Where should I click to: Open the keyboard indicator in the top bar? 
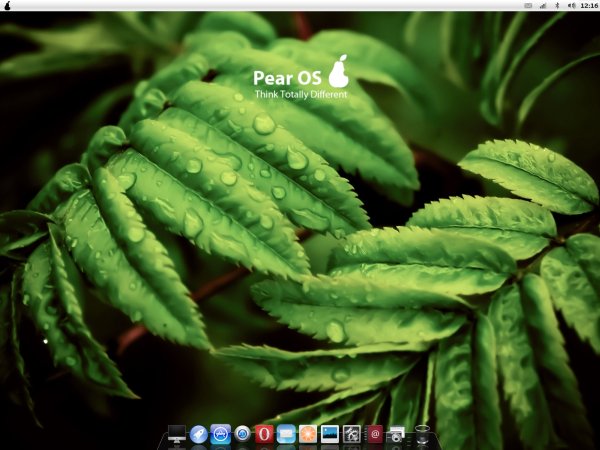[528, 5]
